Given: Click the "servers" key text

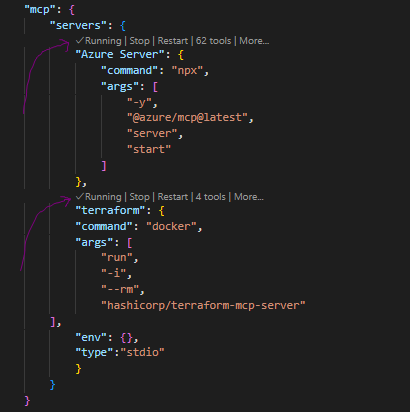Looking at the screenshot, I should [78, 25].
